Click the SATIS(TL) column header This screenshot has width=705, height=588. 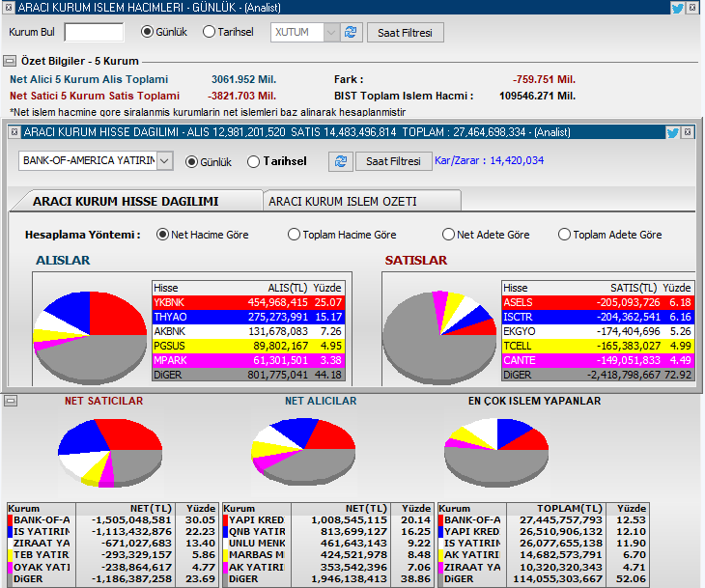[634, 288]
